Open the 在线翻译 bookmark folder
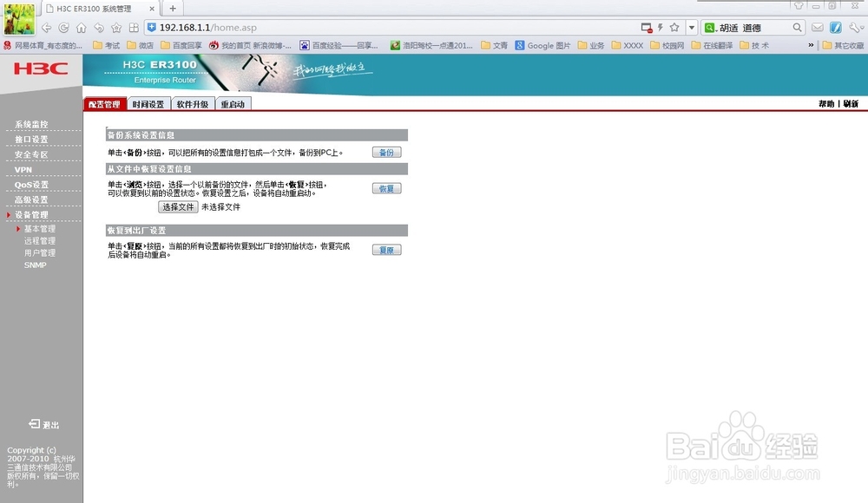The height and width of the screenshot is (503, 868). 712,45
